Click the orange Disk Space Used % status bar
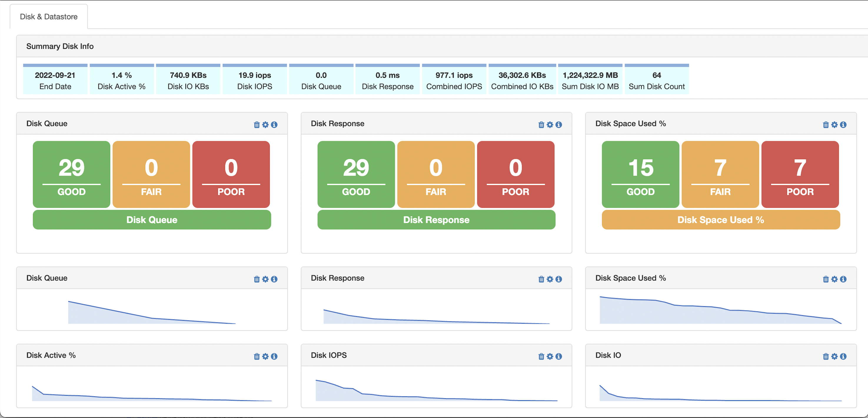Image resolution: width=868 pixels, height=418 pixels. (721, 220)
